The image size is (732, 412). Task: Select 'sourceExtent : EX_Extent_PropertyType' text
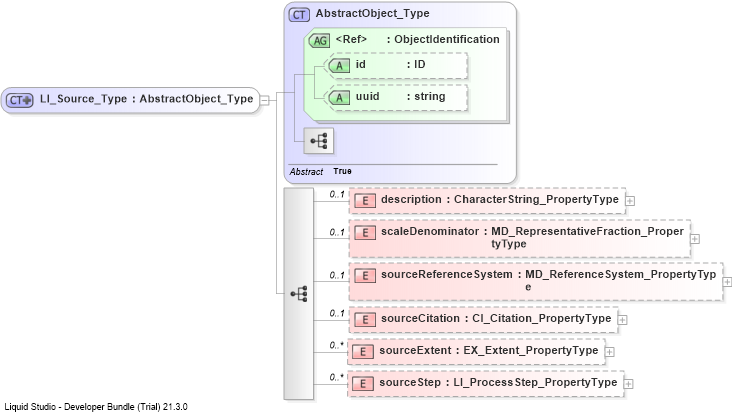[488, 351]
